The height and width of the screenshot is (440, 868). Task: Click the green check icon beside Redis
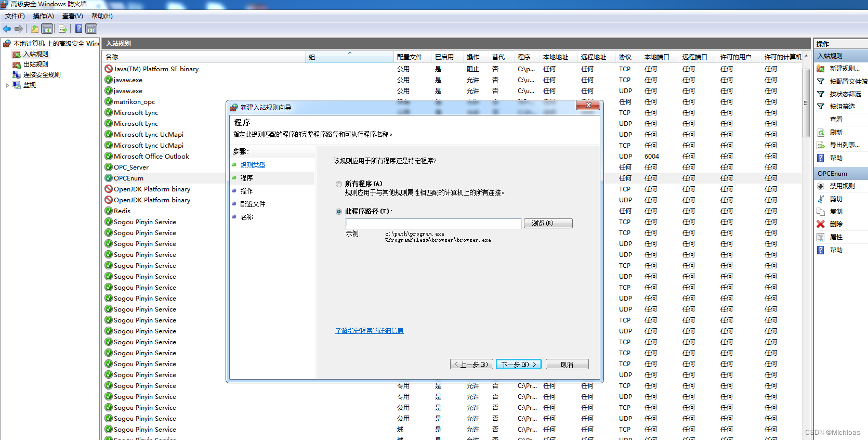109,211
